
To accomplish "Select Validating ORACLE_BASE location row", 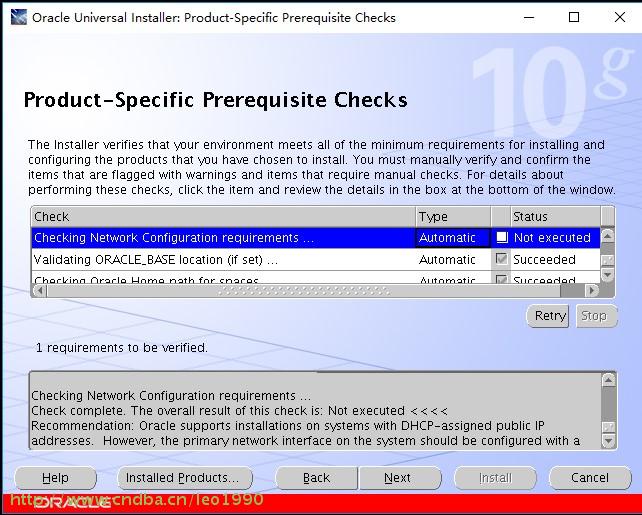I will point(316,260).
